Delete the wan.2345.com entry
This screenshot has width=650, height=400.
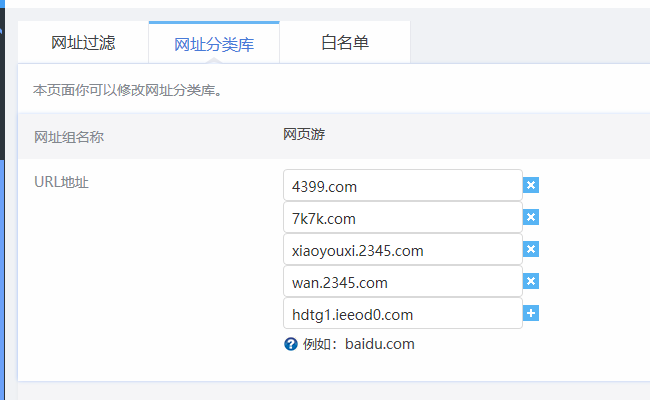point(531,281)
